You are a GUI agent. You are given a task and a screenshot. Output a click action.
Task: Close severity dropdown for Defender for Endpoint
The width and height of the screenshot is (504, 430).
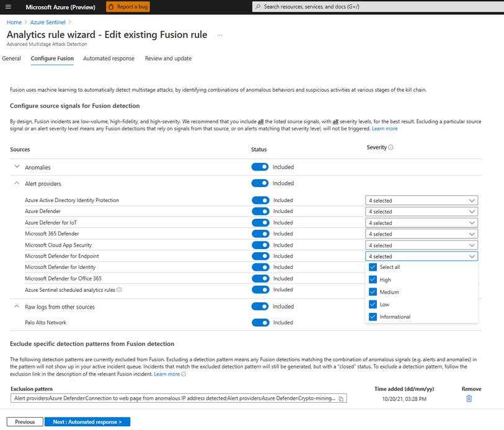click(x=422, y=256)
